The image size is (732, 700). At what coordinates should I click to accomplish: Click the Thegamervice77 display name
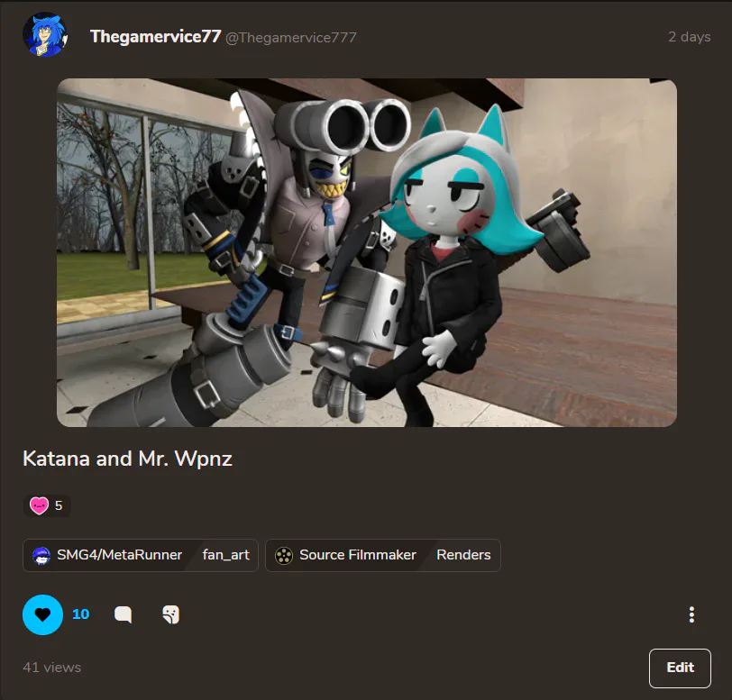click(155, 37)
